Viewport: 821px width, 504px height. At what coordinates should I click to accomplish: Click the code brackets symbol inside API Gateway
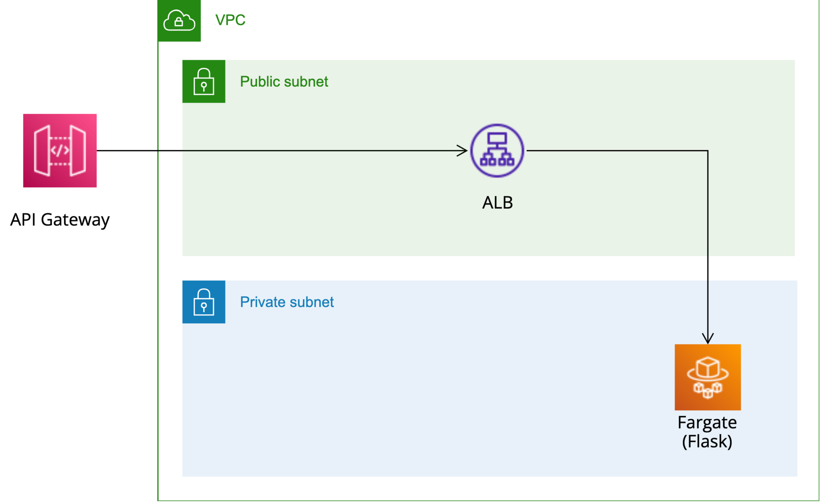tap(59, 150)
